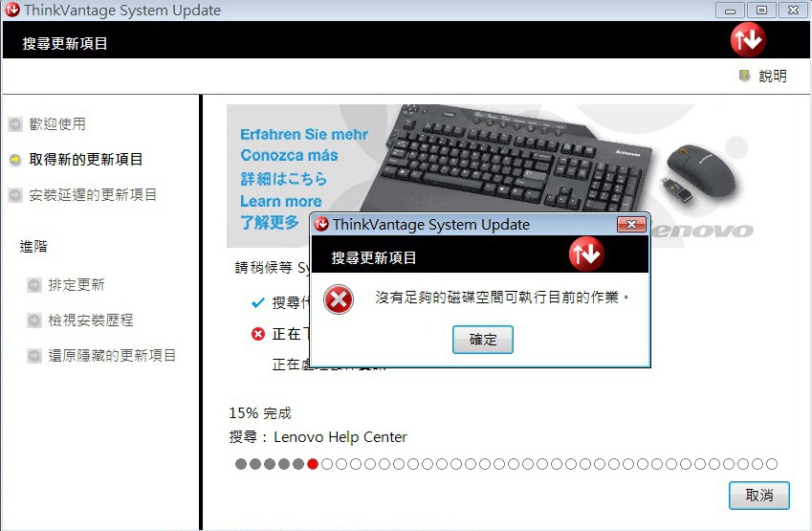The image size is (812, 531).
Task: Open 還原隱藏的更新項目 under 進階
Action: (x=112, y=355)
